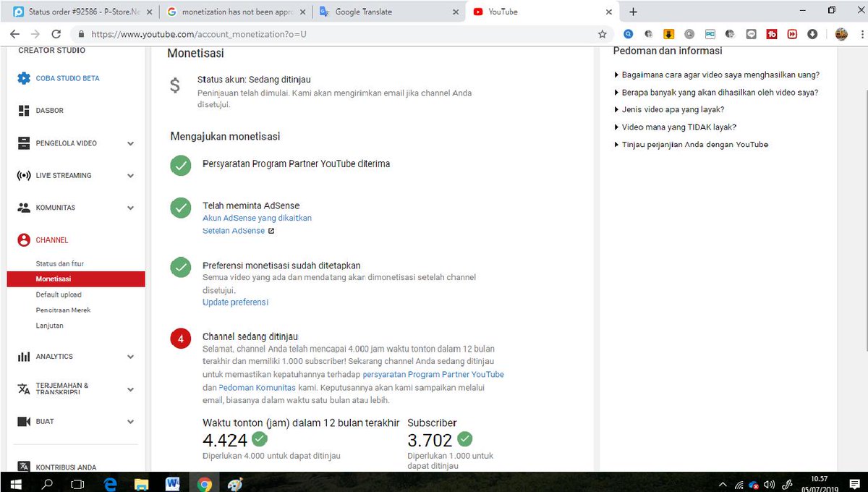Screen dimensions: 868x492
Task: Expand Buat chevron
Action: pyautogui.click(x=130, y=421)
